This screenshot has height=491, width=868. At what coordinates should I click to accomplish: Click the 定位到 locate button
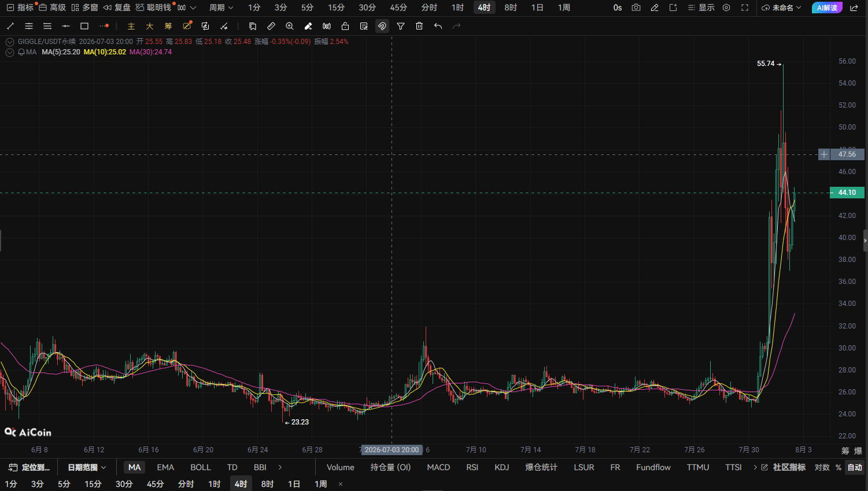coord(29,467)
